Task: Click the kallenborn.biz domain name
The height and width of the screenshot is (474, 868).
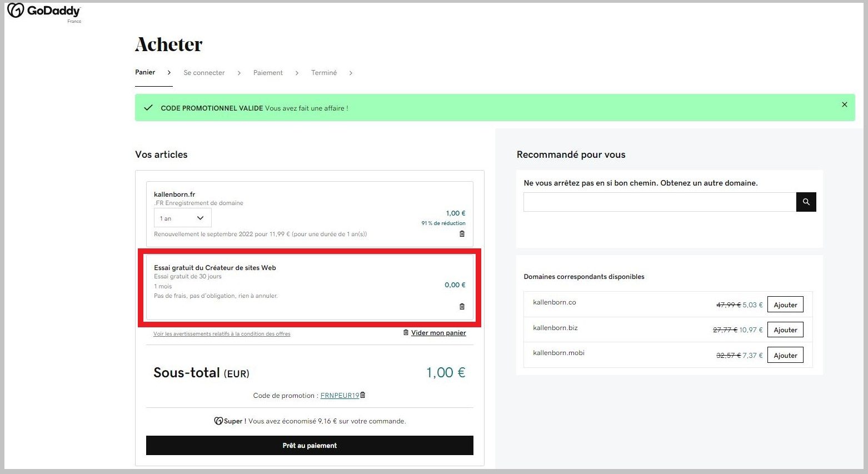Action: (x=555, y=328)
